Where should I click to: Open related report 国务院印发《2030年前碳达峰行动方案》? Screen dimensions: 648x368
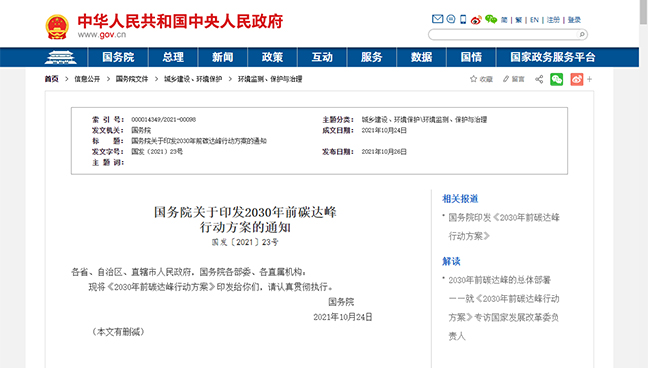[x=504, y=227]
